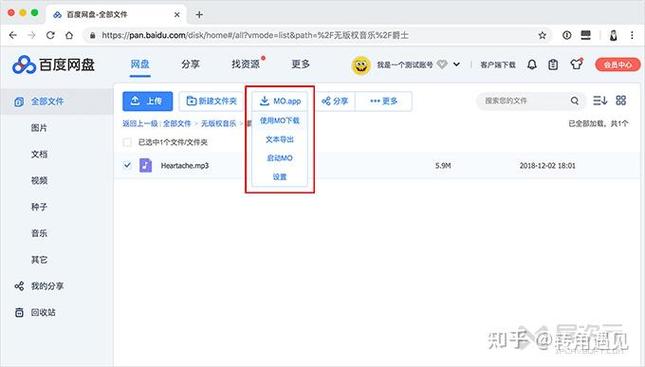Choose 设置 in MO.app menu
645x367 pixels.
tap(280, 177)
